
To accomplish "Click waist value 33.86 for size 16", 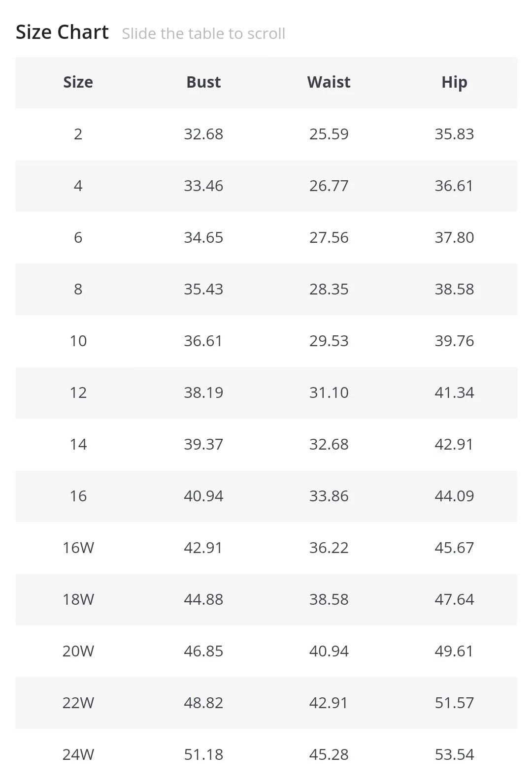I will 329,496.
